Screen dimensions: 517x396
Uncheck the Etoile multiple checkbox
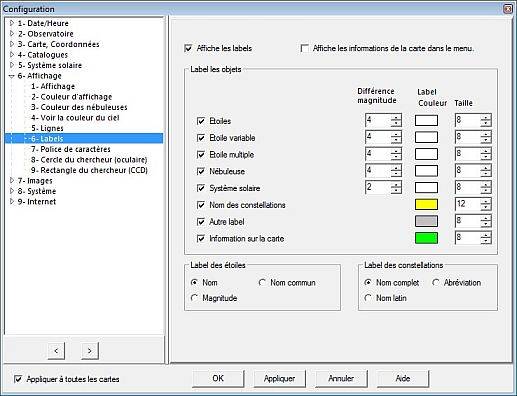pyautogui.click(x=201, y=155)
